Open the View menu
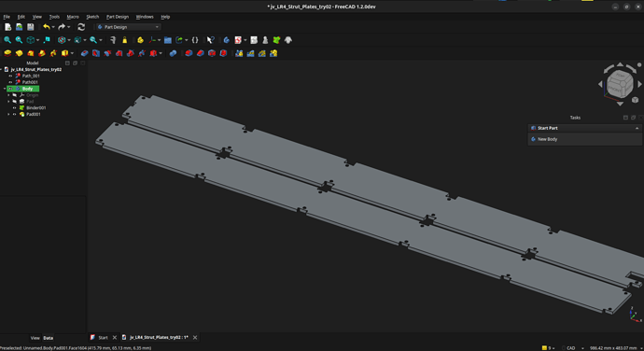644x351 pixels. click(37, 17)
